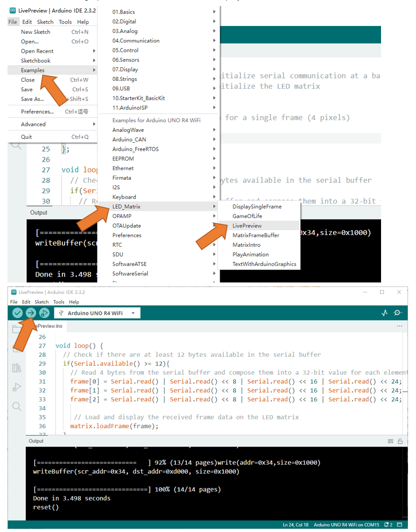Toggle the bottom panel icon in status bar
The image size is (416, 532).
click(400, 525)
